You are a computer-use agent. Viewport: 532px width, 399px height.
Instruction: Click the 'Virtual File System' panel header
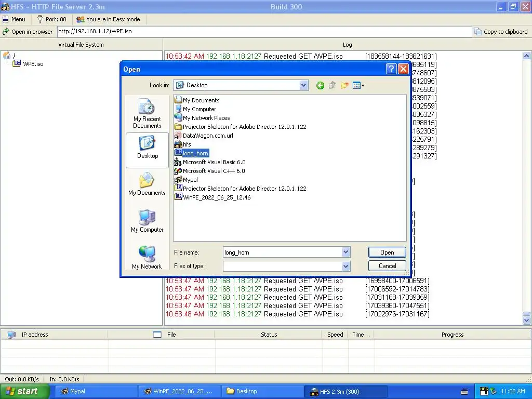81,45
